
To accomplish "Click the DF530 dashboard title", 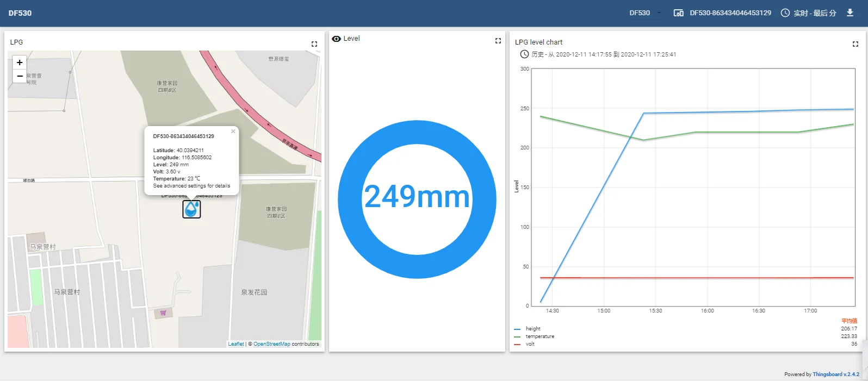I will (x=20, y=13).
